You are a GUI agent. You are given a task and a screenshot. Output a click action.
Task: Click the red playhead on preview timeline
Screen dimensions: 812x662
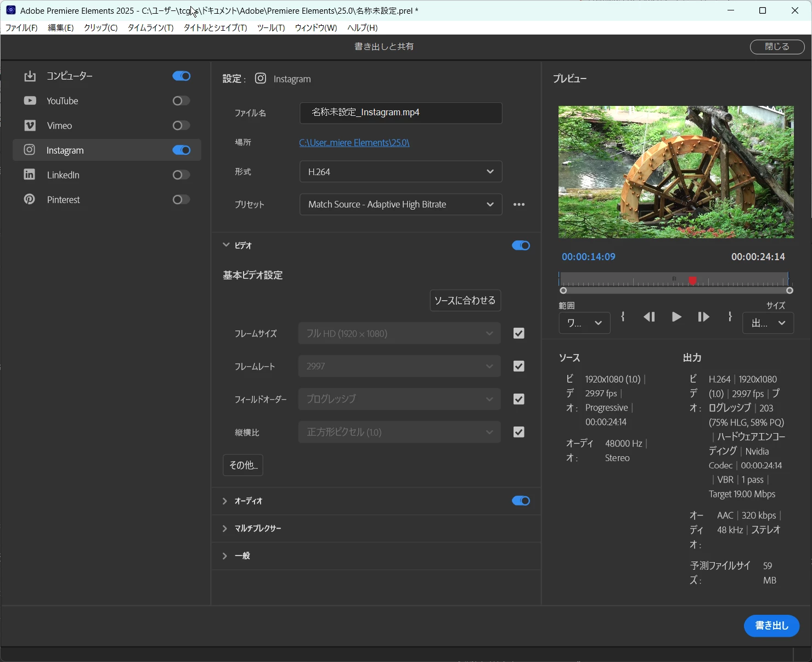692,280
